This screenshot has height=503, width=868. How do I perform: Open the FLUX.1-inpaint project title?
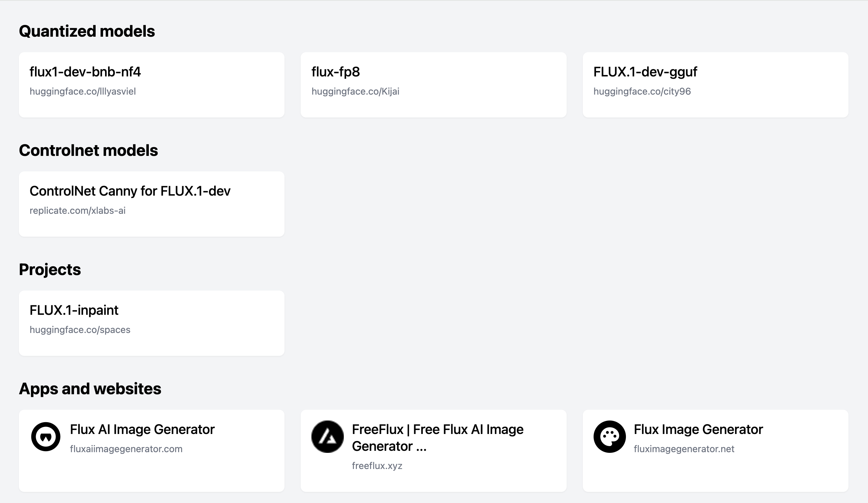tap(74, 310)
